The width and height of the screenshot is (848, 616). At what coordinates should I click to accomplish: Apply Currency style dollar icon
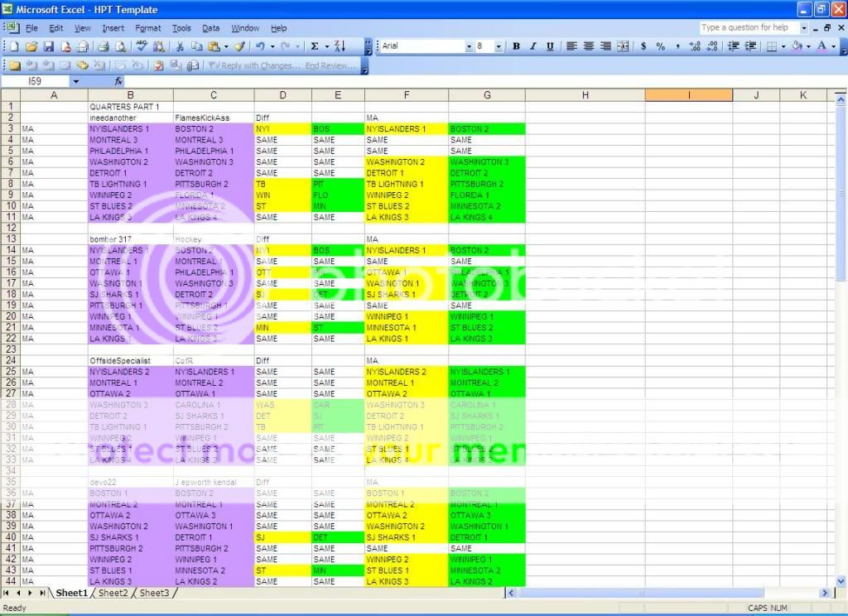pos(643,46)
